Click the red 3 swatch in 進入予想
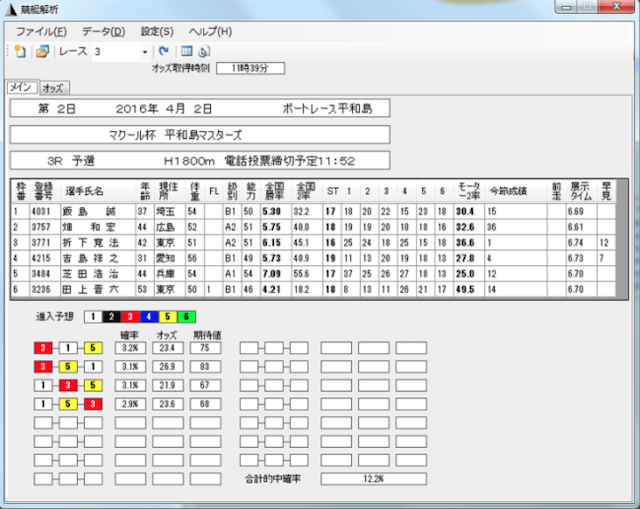The image size is (640, 509). click(x=130, y=316)
